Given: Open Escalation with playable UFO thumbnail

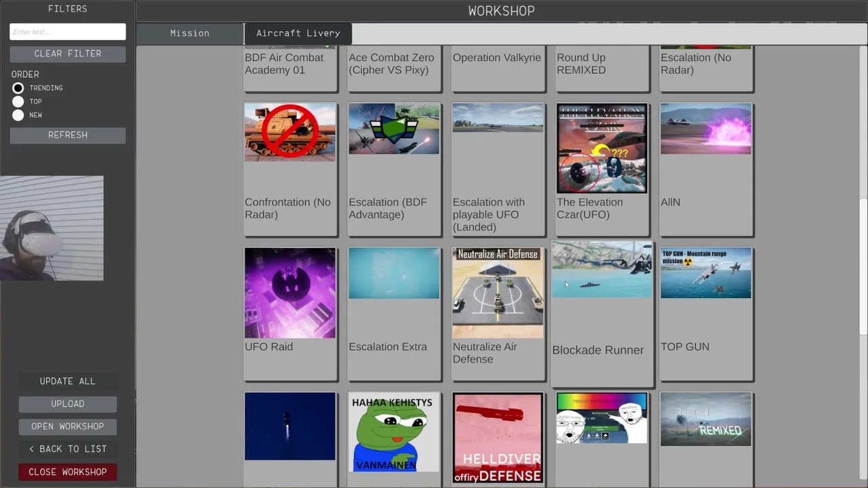Looking at the screenshot, I should point(498,118).
